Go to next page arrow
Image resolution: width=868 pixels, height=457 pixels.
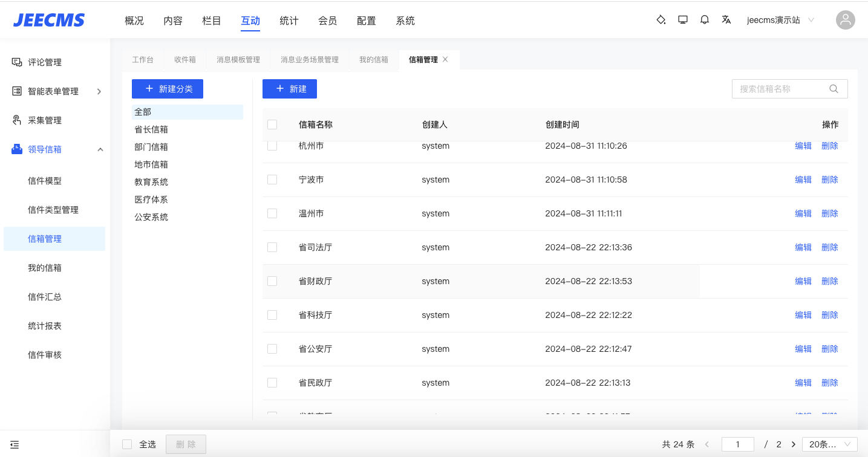click(794, 444)
